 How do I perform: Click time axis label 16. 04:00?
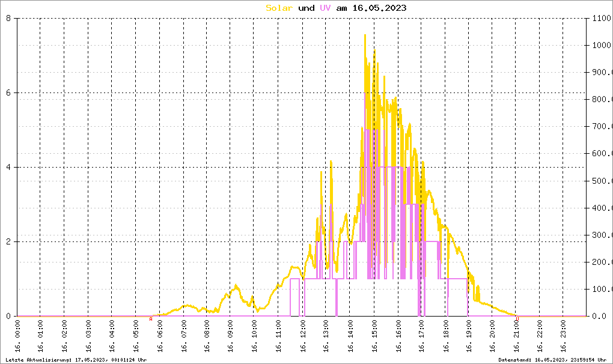pos(112,336)
